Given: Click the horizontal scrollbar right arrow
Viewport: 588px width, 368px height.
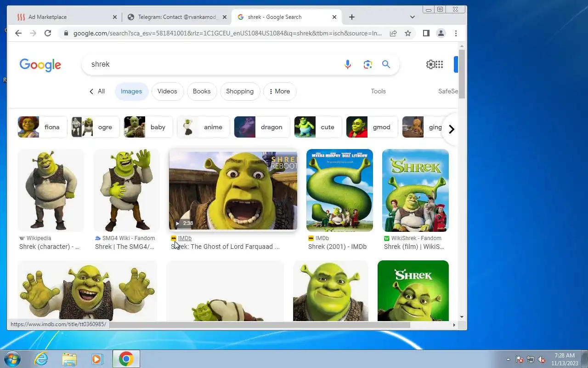Looking at the screenshot, I should [454, 325].
